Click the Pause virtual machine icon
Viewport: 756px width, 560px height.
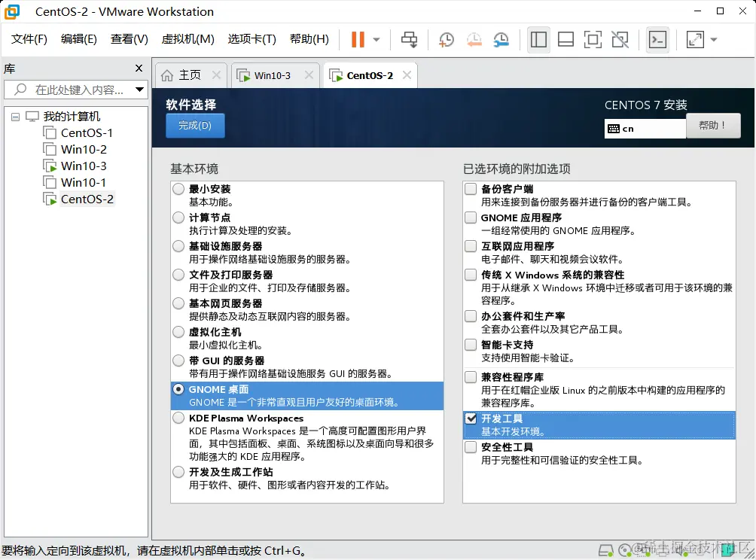tap(358, 40)
